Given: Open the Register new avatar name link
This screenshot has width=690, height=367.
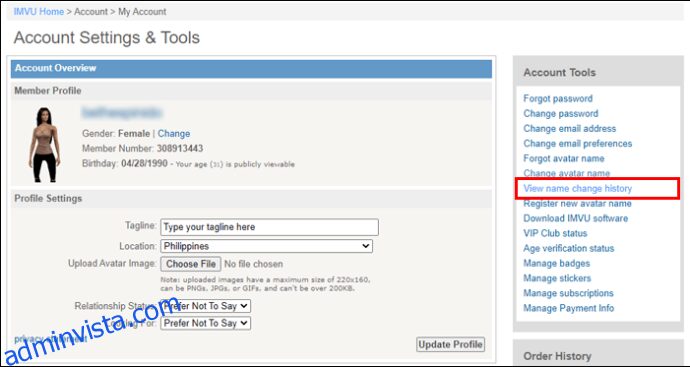Looking at the screenshot, I should (x=577, y=204).
